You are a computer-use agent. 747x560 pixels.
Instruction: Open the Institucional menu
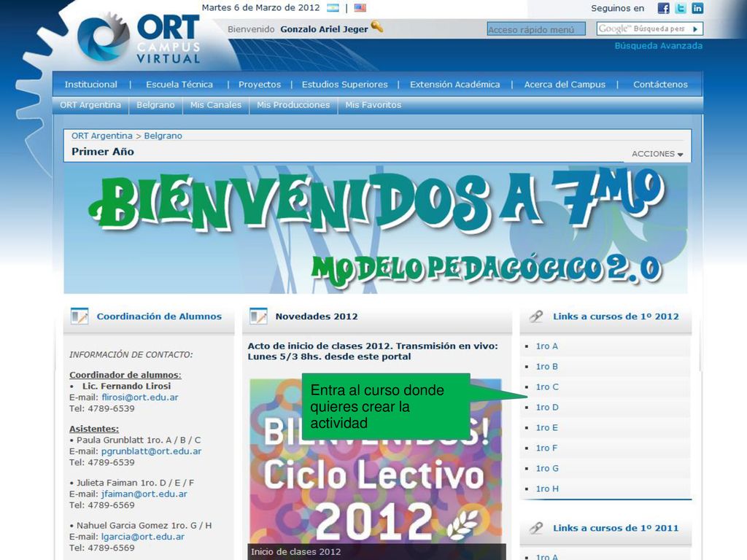point(91,85)
